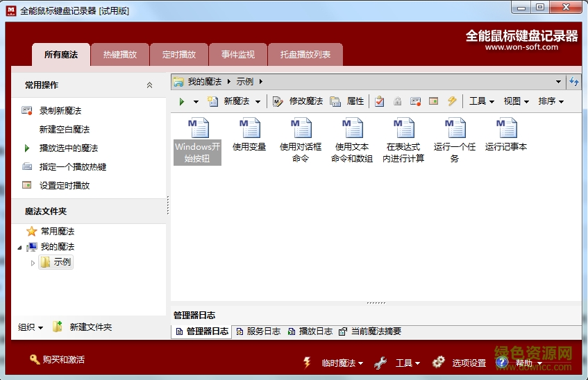The image size is (588, 380).
Task: Open the 排序 sort dropdown
Action: pos(551,101)
